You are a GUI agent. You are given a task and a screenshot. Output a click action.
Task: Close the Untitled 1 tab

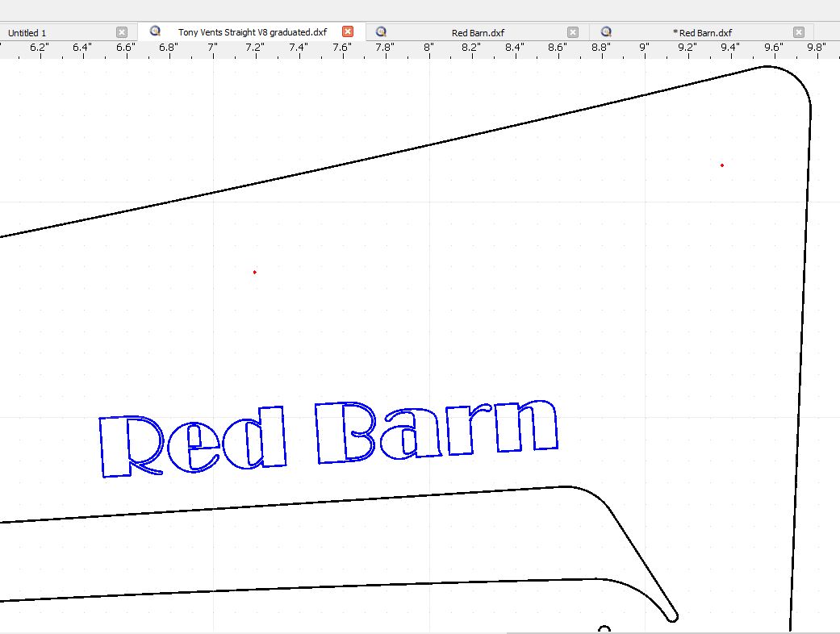pos(122,32)
